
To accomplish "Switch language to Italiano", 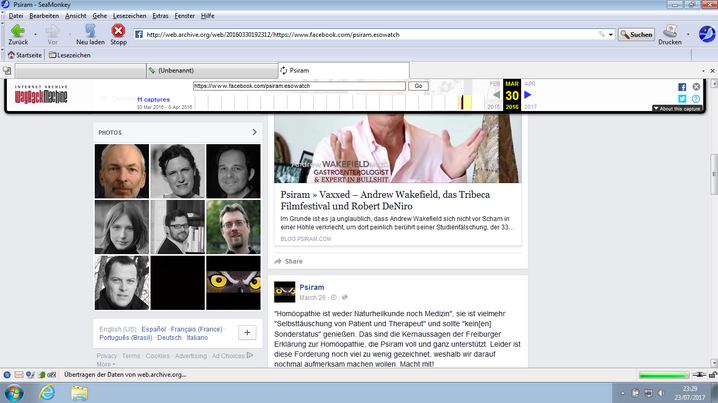I will [197, 338].
